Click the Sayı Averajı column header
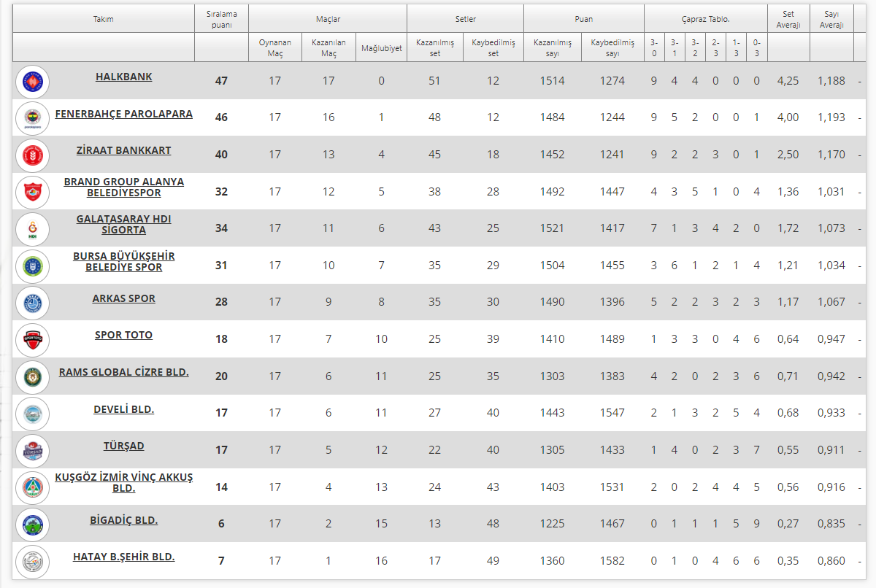 (x=831, y=19)
